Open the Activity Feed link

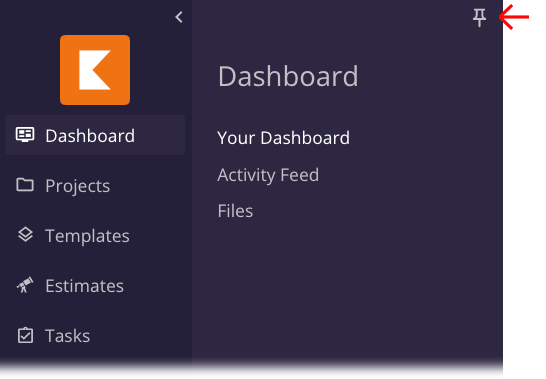tap(268, 175)
